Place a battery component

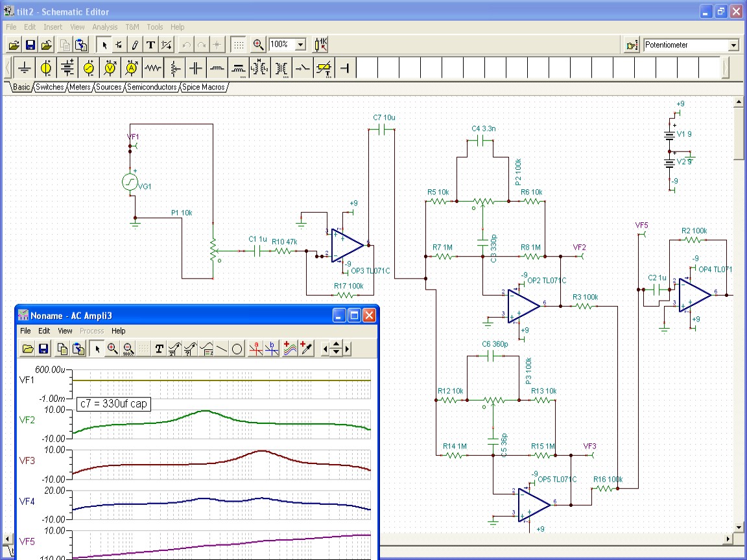click(x=67, y=68)
